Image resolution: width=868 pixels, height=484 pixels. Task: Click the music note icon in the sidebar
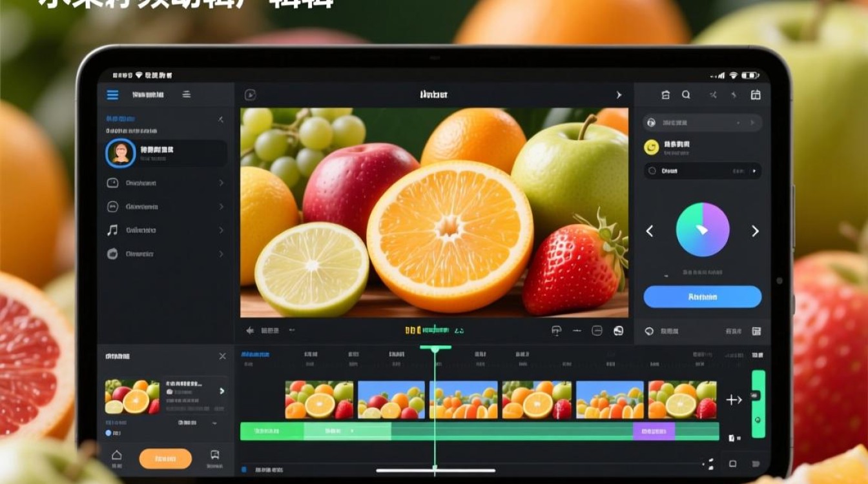tap(112, 230)
